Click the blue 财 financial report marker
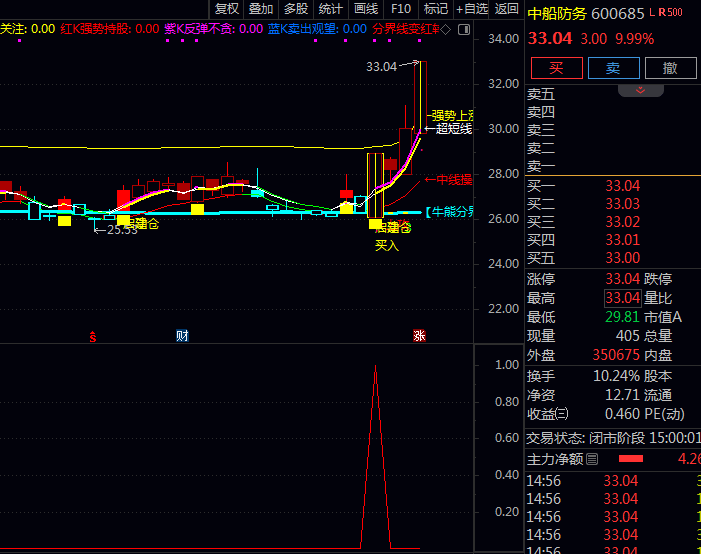The width and height of the screenshot is (701, 554). point(182,335)
